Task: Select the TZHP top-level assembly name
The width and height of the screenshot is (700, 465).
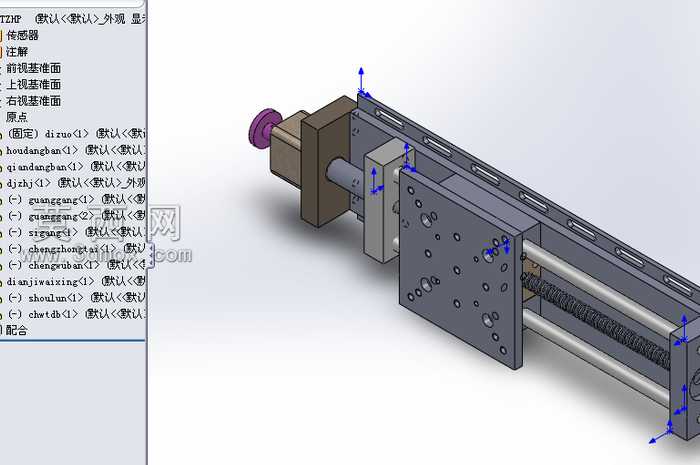Action: tap(11, 19)
